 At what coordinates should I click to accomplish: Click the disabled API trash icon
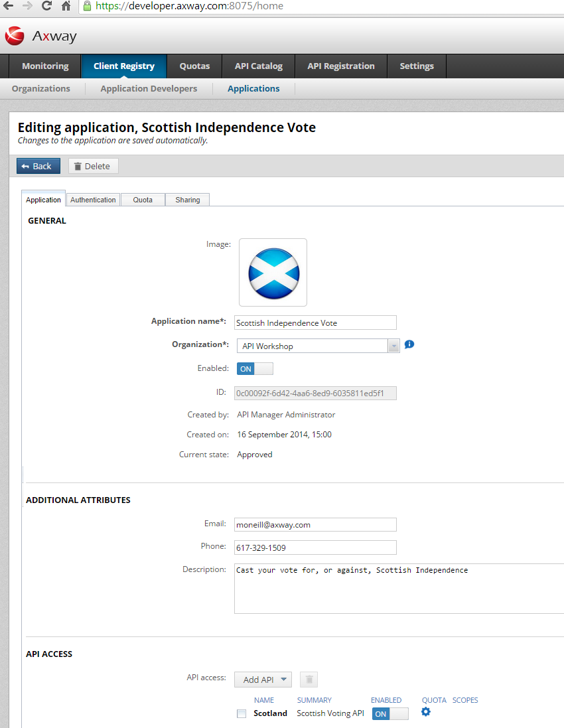(x=309, y=680)
